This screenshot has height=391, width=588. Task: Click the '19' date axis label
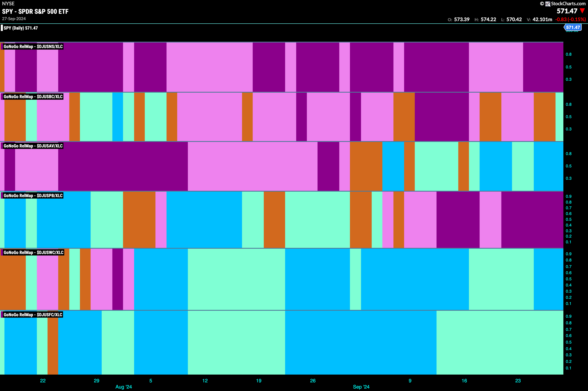pos(259,381)
